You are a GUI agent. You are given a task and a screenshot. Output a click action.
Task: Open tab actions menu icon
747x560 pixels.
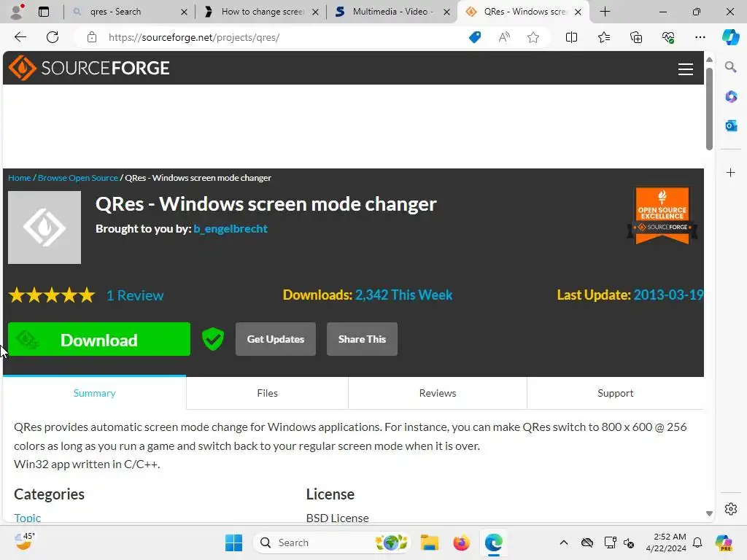click(44, 12)
